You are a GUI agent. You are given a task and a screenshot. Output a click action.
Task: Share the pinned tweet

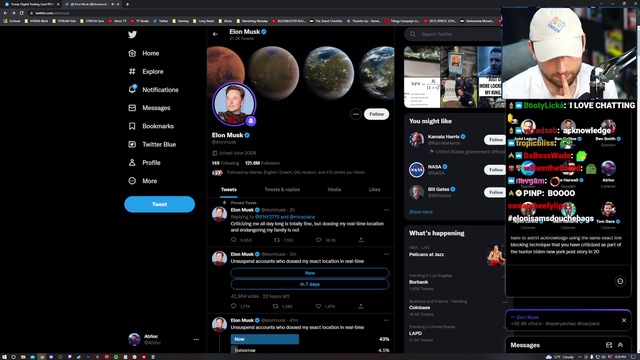coord(361,240)
